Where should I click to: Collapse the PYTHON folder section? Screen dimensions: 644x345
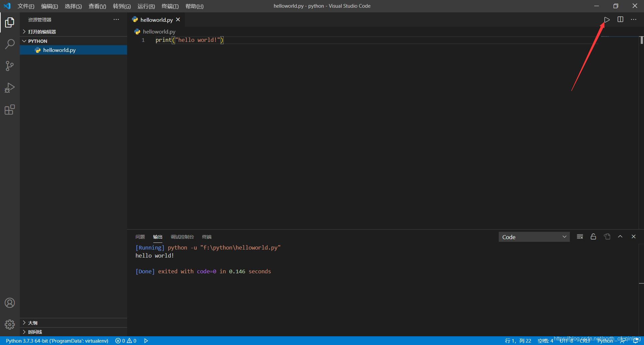[73, 41]
